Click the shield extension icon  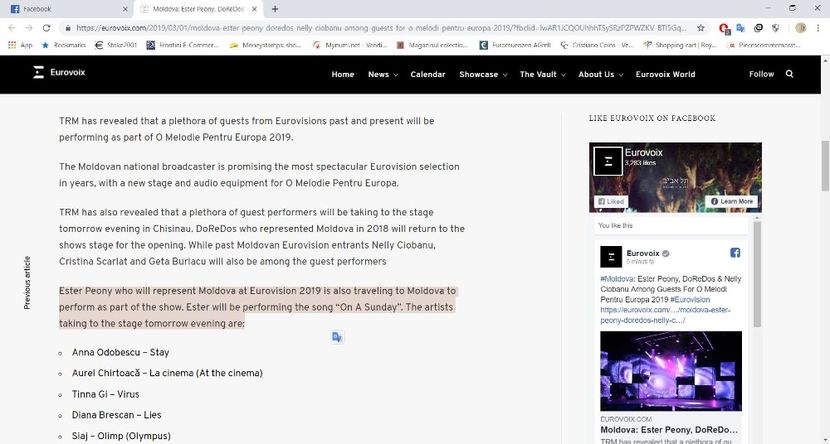775,28
